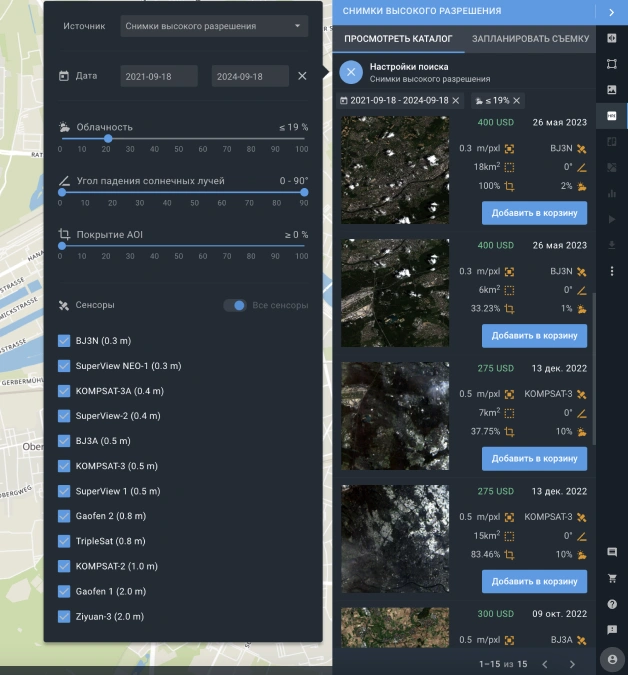Add the 7km² KOMPSAT-3 image to cart

[x=534, y=458]
